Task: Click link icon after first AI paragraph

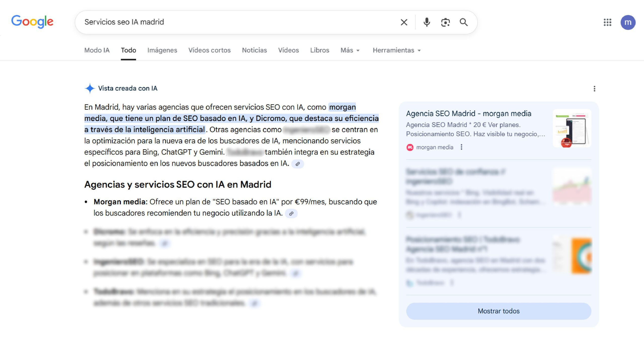Action: pyautogui.click(x=298, y=164)
